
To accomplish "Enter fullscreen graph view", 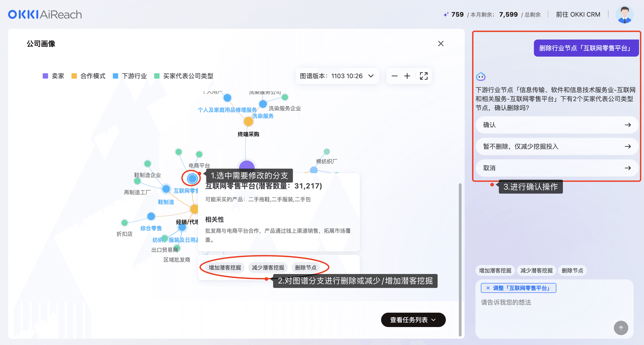I will [424, 76].
